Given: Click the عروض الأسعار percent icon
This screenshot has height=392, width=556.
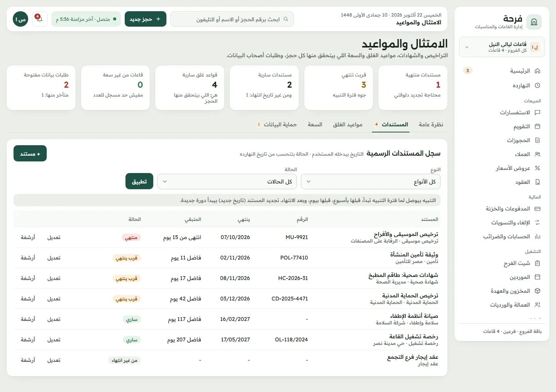Looking at the screenshot, I should pyautogui.click(x=537, y=168).
